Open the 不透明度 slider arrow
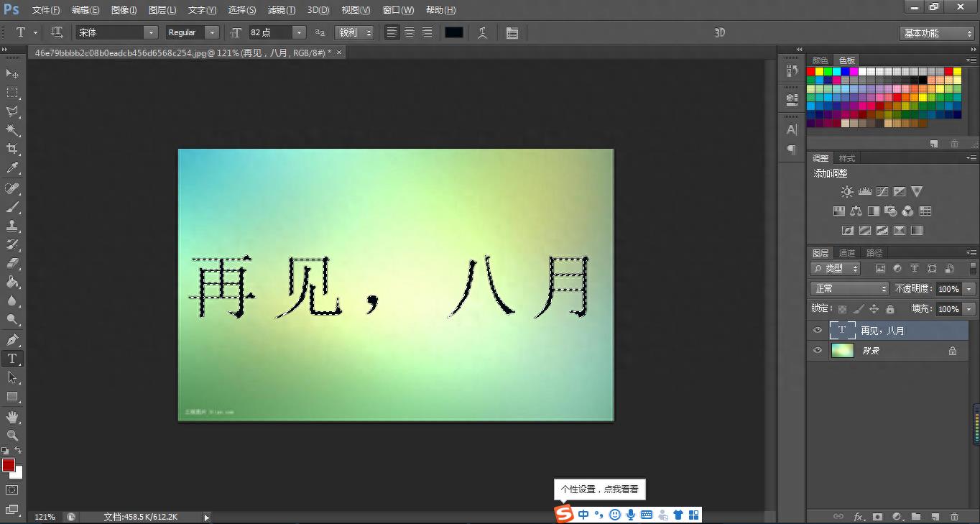Image resolution: width=980 pixels, height=524 pixels. (969, 289)
